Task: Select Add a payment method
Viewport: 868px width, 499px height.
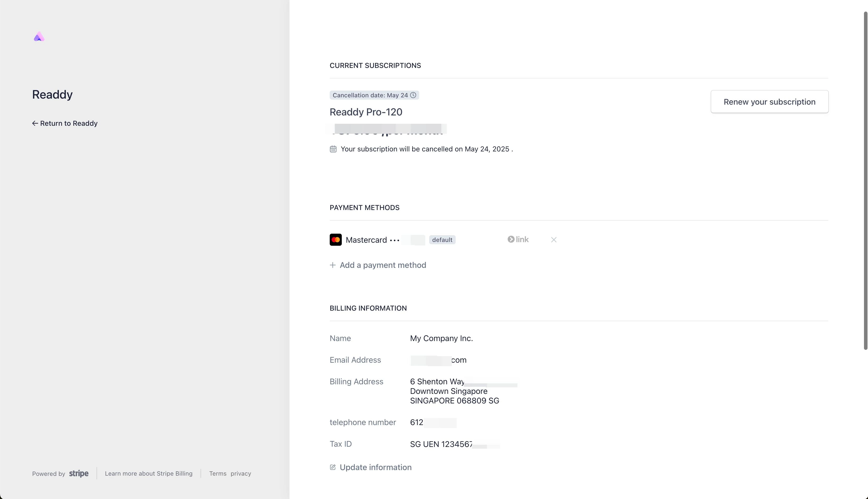Action: (x=382, y=265)
